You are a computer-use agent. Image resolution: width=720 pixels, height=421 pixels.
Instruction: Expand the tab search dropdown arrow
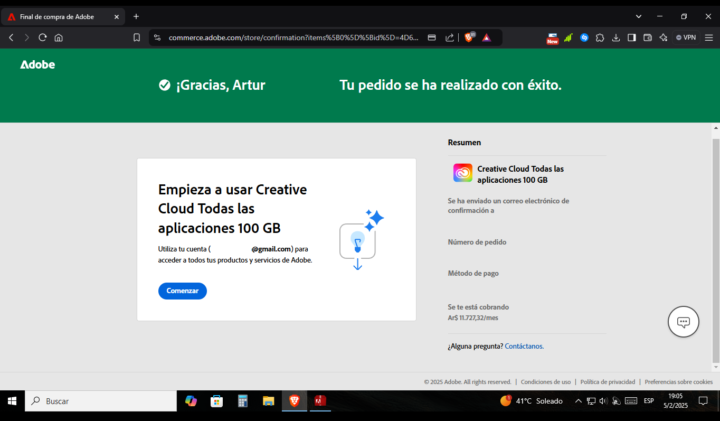coord(638,17)
